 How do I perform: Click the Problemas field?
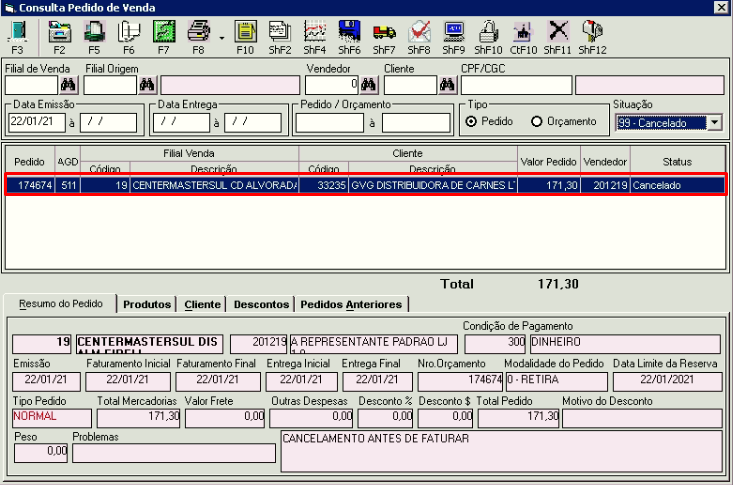tap(174, 453)
